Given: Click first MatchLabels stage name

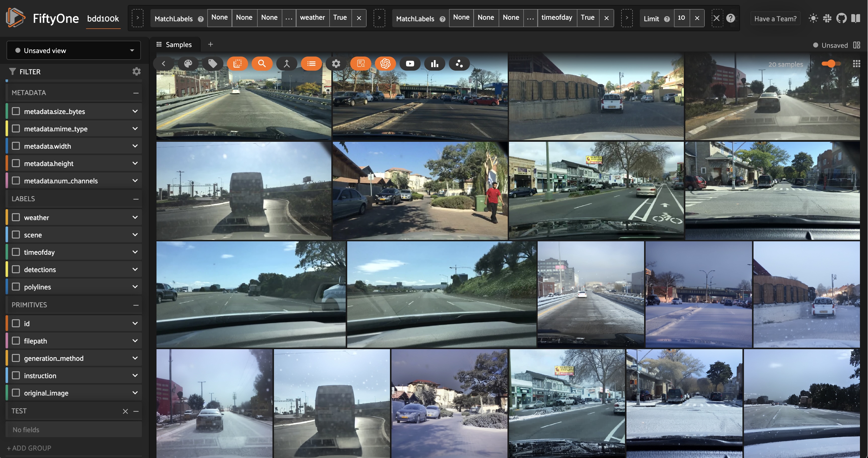Looking at the screenshot, I should (174, 19).
